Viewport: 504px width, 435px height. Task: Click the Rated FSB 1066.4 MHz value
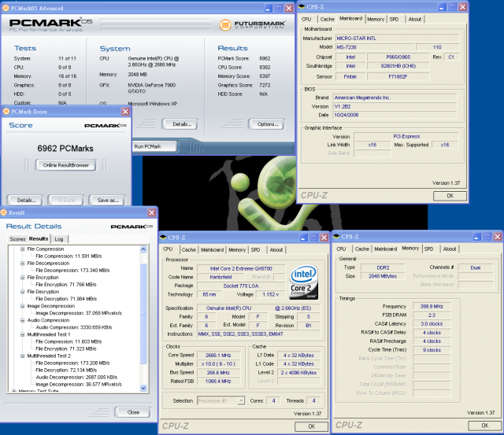pos(218,381)
